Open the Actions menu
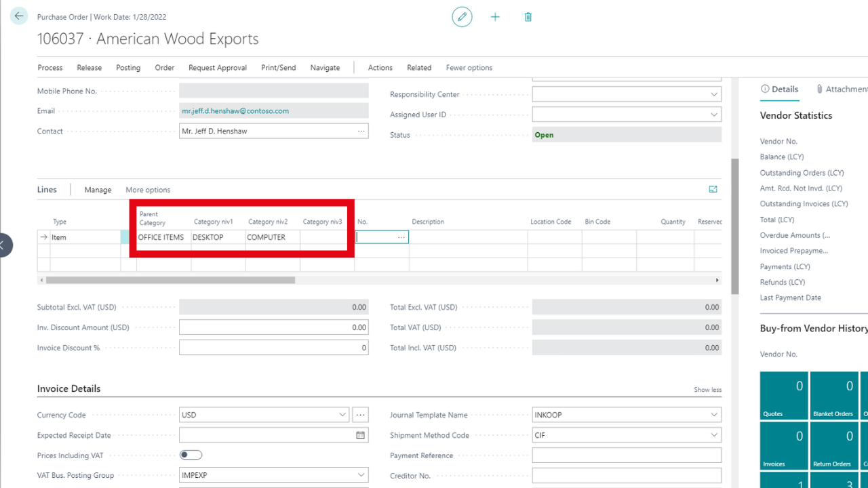The image size is (868, 488). coord(380,68)
